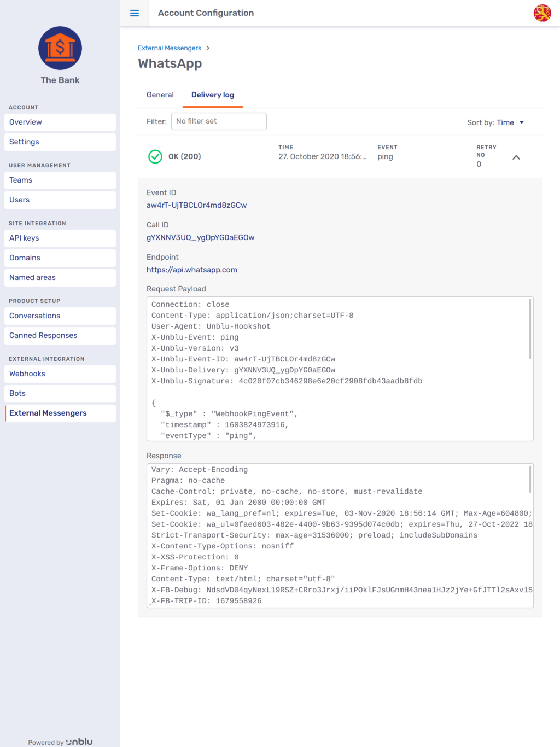This screenshot has width=560, height=747.
Task: Open the hamburger navigation menu
Action: coord(134,13)
